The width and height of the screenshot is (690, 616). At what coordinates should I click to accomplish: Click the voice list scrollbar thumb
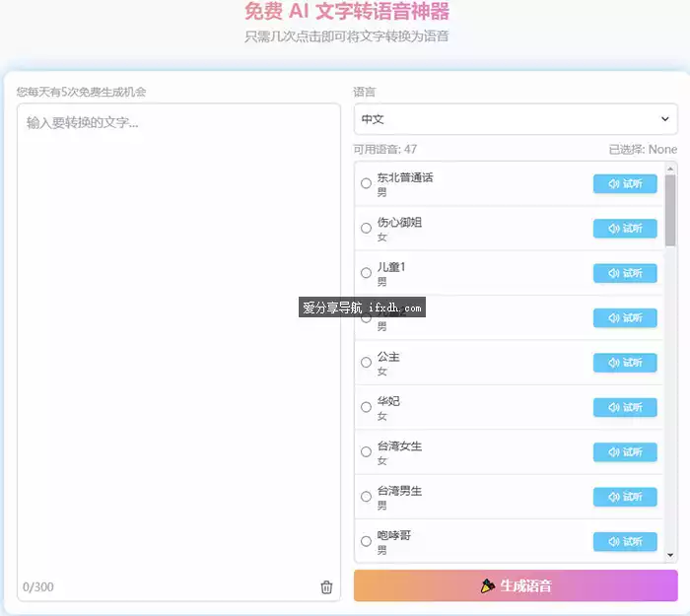point(670,210)
